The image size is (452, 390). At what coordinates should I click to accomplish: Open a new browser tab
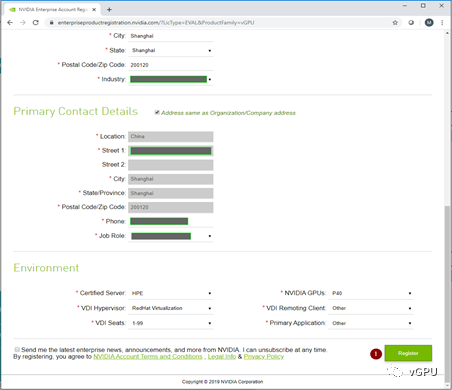[x=109, y=10]
